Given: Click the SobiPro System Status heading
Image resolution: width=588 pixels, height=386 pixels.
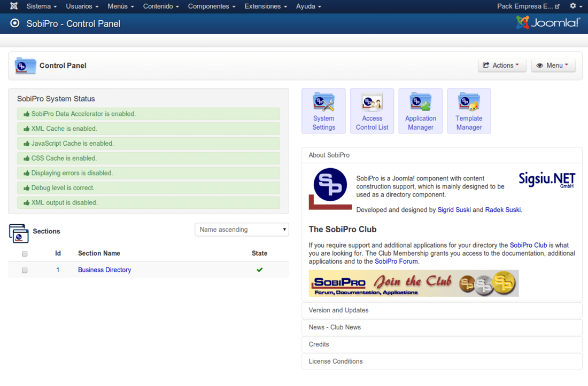Looking at the screenshot, I should 56,99.
